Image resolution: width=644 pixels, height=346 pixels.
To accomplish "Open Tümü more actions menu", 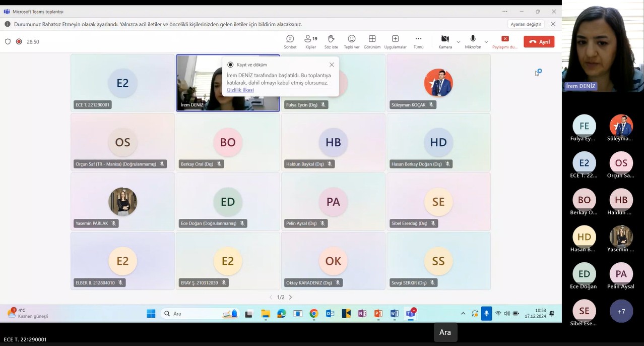I will pyautogui.click(x=418, y=41).
